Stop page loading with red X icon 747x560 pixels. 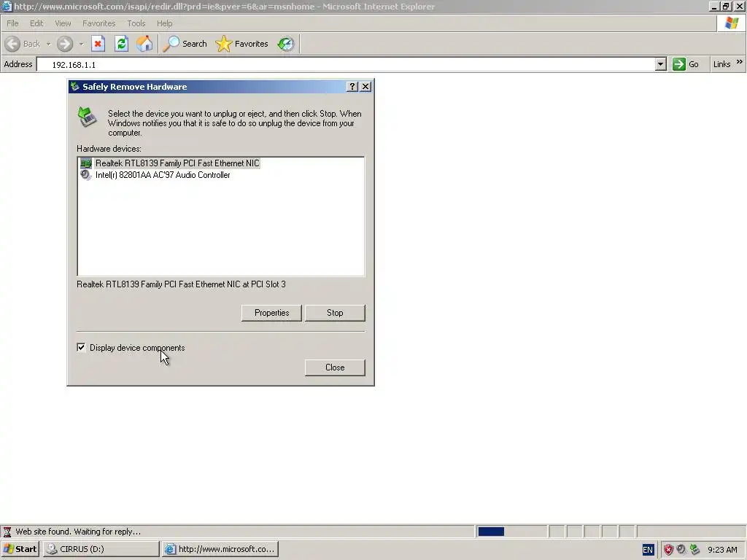point(98,44)
